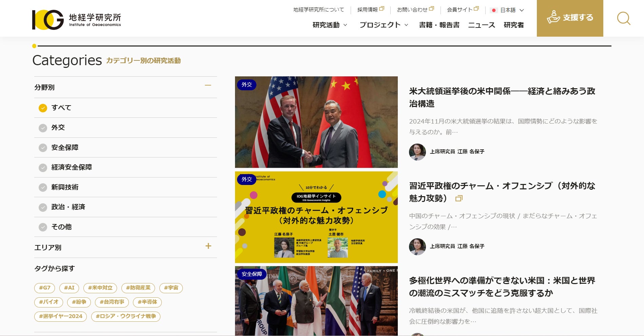Screen dimensions: 644x336
Task: Open the お問い合わせ top link
Action: pyautogui.click(x=412, y=10)
